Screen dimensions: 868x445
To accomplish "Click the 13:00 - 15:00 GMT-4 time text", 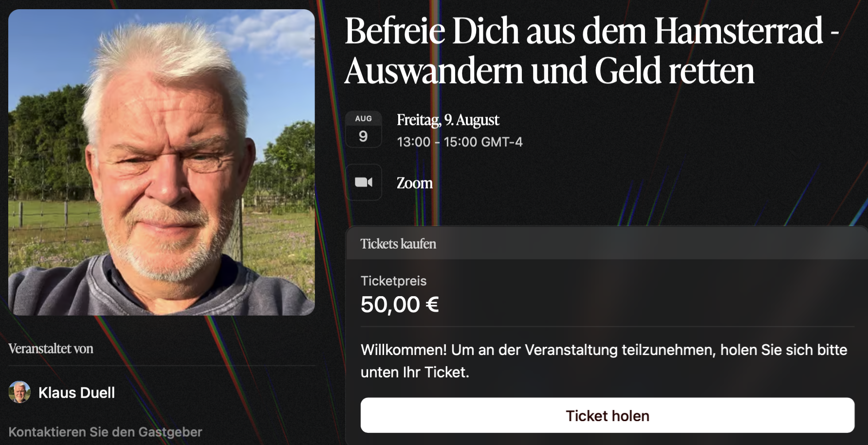I will pos(460,142).
